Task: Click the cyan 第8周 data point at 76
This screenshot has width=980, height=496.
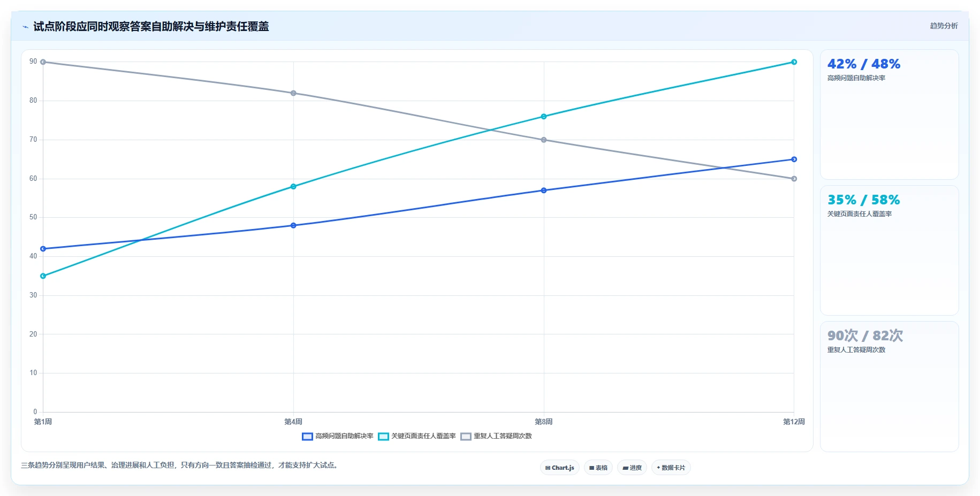Action: coord(544,117)
